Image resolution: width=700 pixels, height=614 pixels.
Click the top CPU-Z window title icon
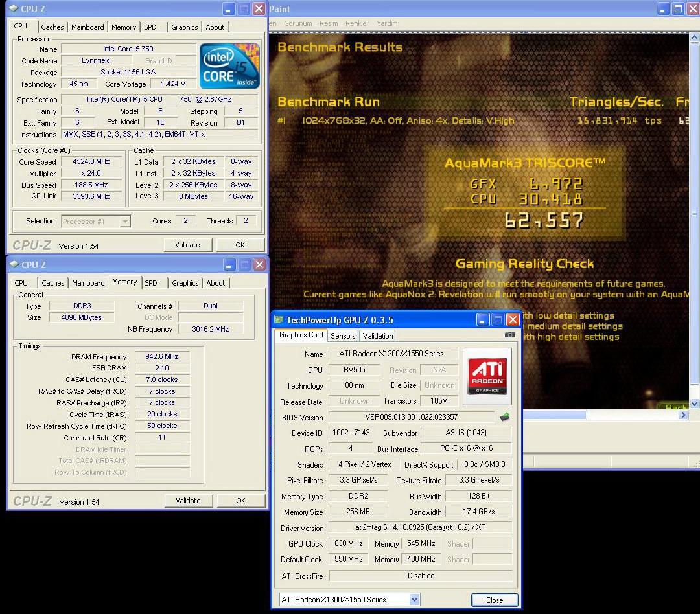click(14, 9)
